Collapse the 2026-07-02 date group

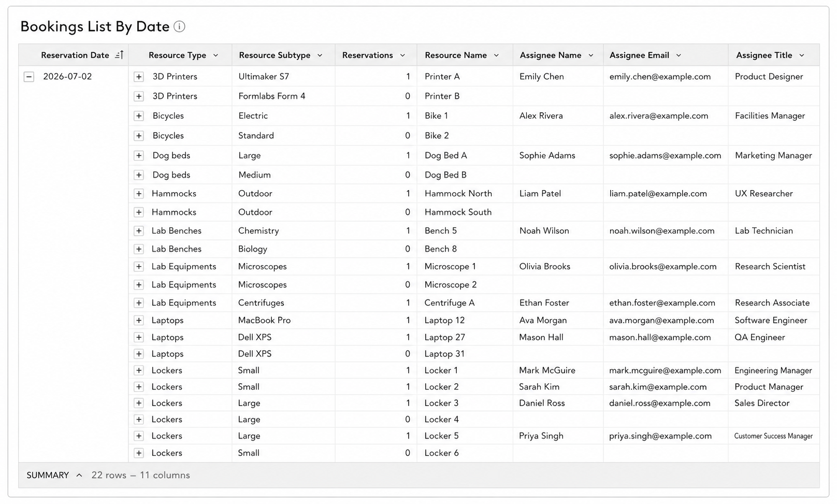tap(29, 77)
